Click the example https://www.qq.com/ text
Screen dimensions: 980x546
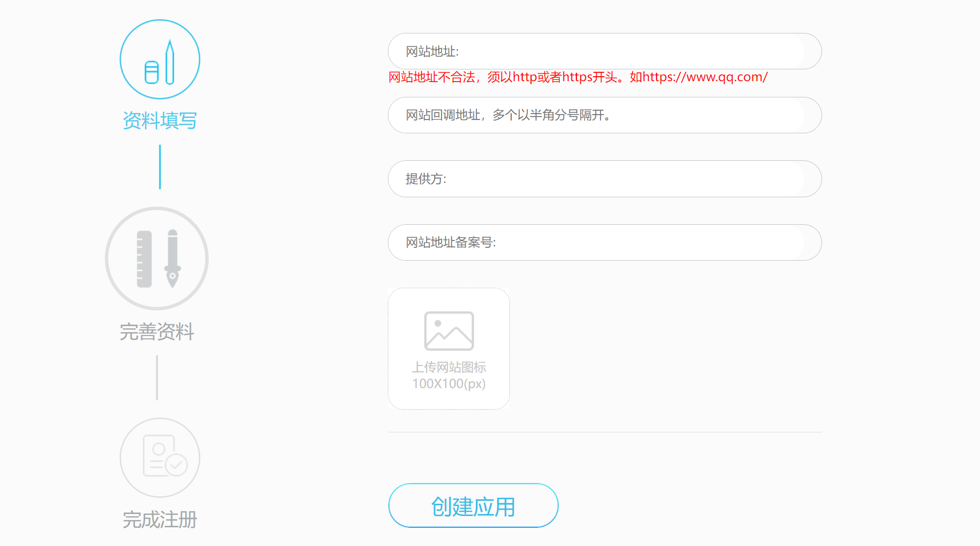pos(705,77)
